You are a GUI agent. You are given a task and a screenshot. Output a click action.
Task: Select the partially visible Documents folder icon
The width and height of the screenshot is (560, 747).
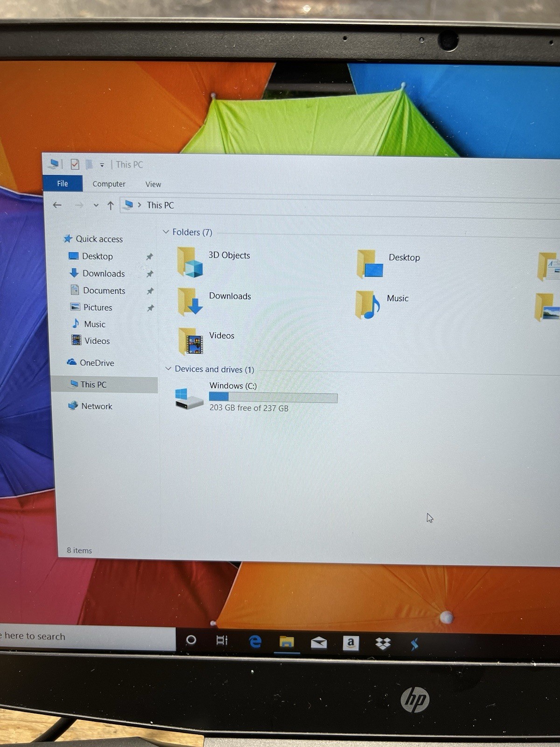pos(548,266)
